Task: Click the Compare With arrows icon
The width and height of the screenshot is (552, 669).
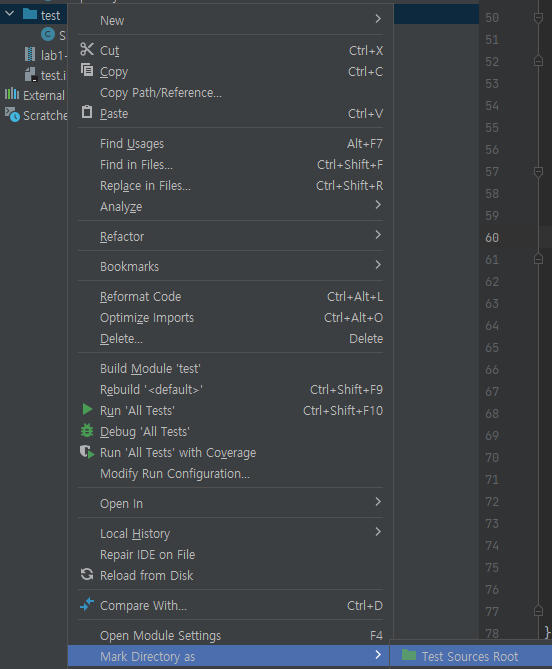Action: coord(87,604)
